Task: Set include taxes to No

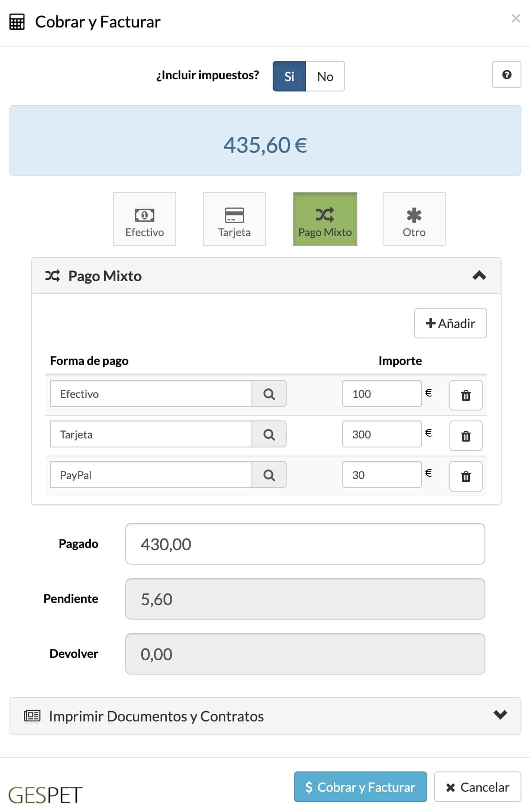Action: pyautogui.click(x=325, y=76)
